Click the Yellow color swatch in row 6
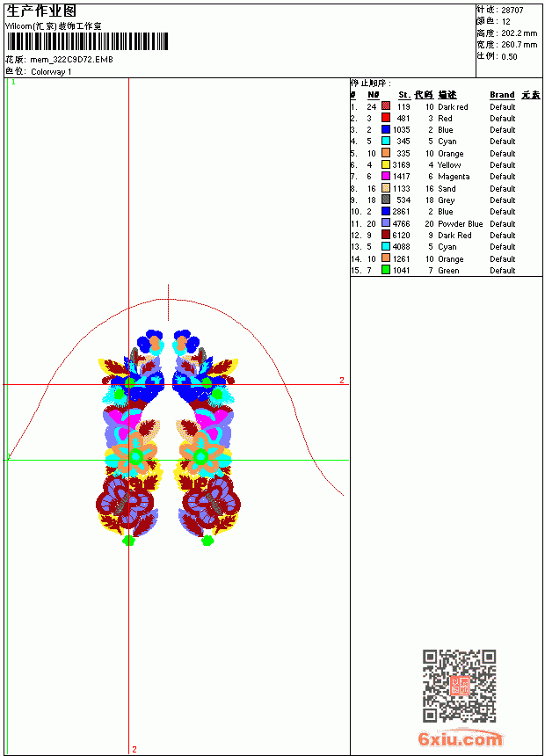 click(386, 164)
